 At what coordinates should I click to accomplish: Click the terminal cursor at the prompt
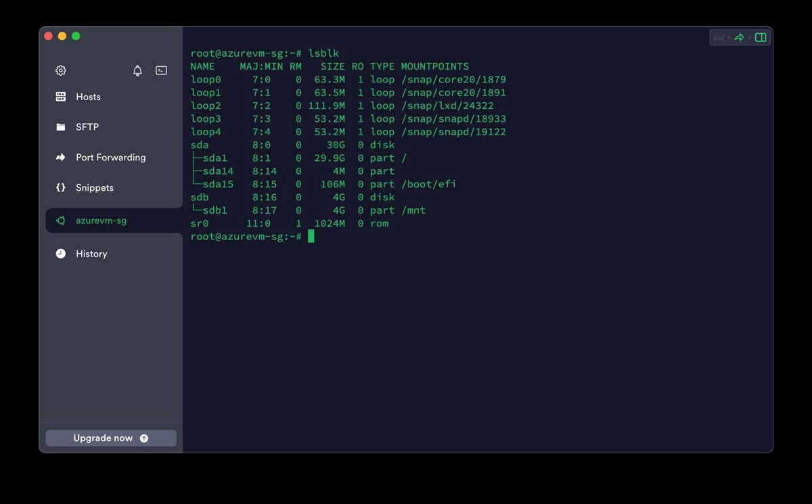point(311,236)
